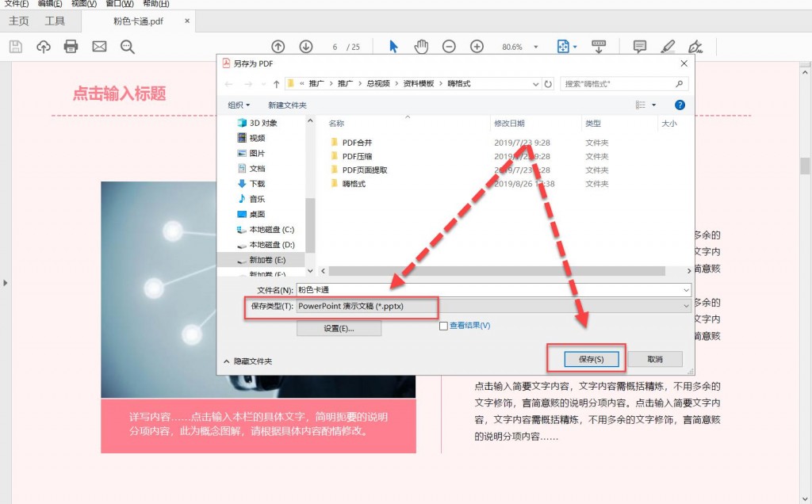This screenshot has width=812, height=504.
Task: Click the view mode icon in dialog
Action: 641,105
